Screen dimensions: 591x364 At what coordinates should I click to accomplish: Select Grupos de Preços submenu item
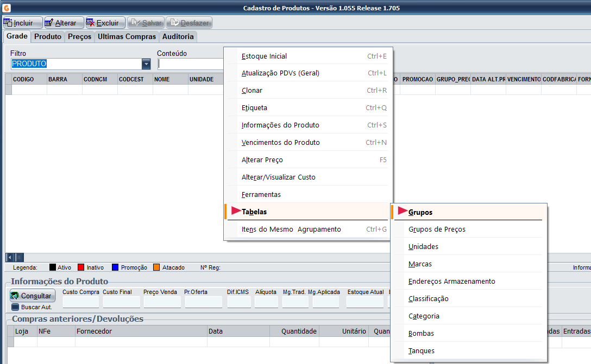click(468, 229)
